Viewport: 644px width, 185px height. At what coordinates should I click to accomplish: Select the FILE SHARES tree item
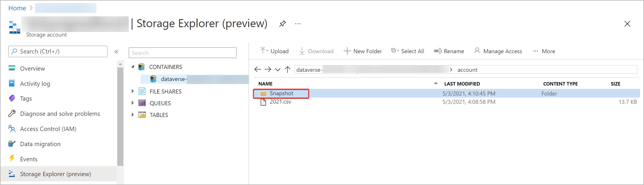click(x=165, y=91)
